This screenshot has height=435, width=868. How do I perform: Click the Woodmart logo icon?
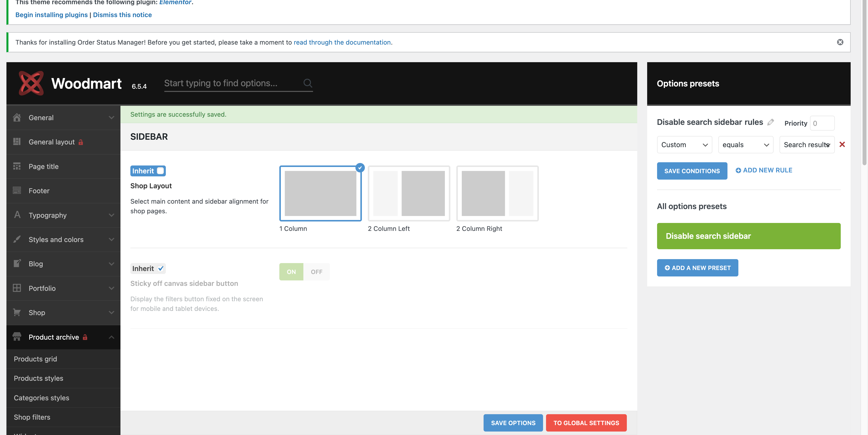(31, 83)
